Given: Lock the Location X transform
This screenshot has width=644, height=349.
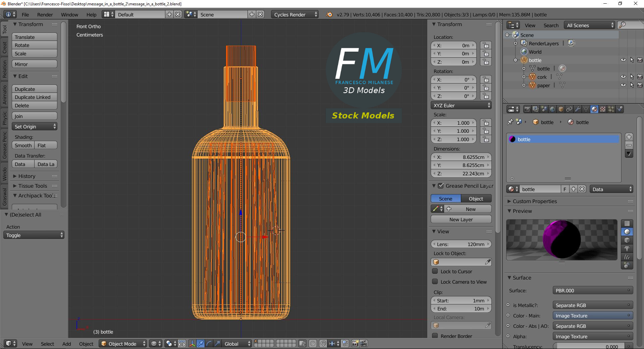Looking at the screenshot, I should click(486, 45).
